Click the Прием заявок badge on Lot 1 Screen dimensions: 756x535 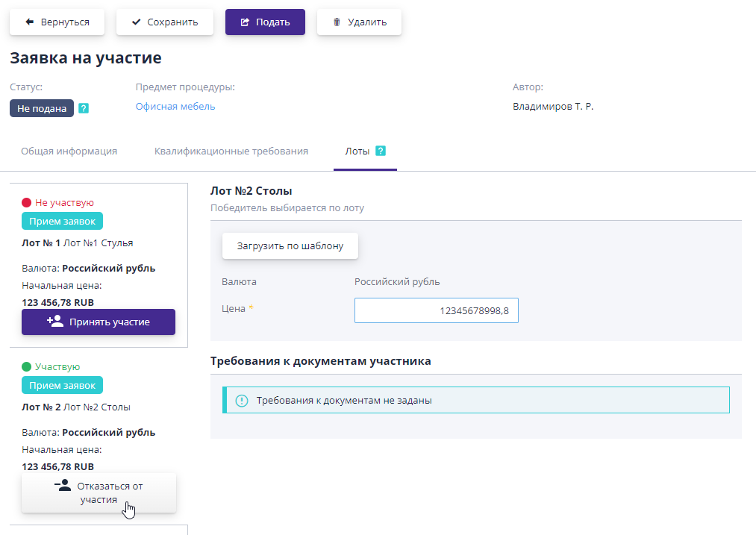point(62,221)
